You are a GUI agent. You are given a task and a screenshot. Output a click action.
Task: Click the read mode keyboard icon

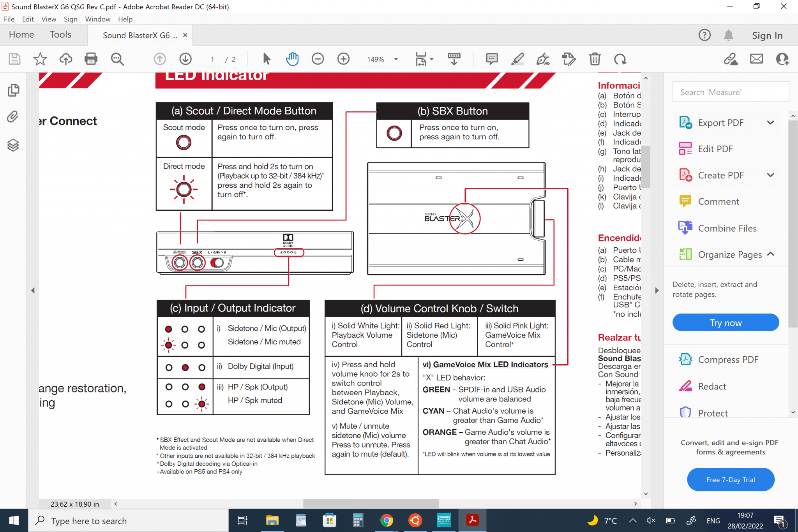click(x=454, y=59)
